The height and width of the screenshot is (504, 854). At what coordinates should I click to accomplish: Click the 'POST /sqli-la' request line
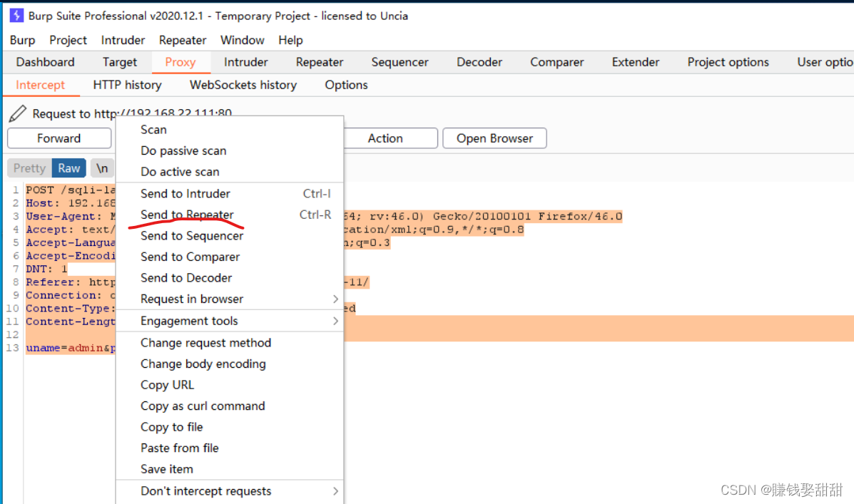71,190
